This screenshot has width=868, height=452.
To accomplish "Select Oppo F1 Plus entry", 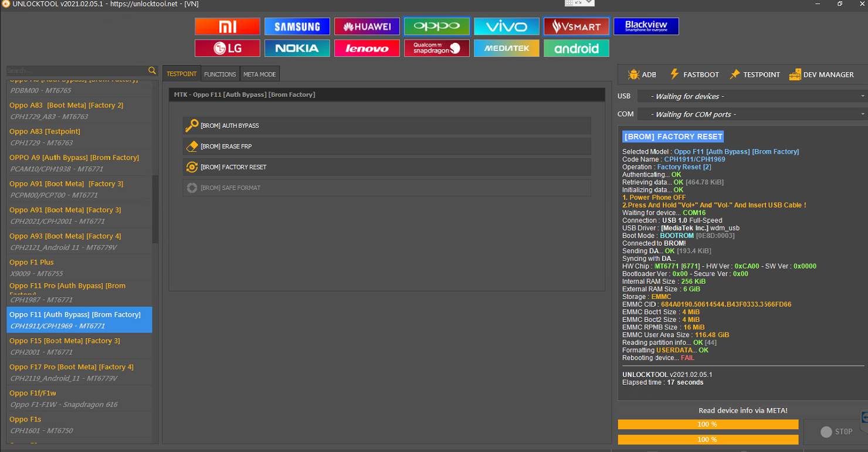I will [x=79, y=267].
